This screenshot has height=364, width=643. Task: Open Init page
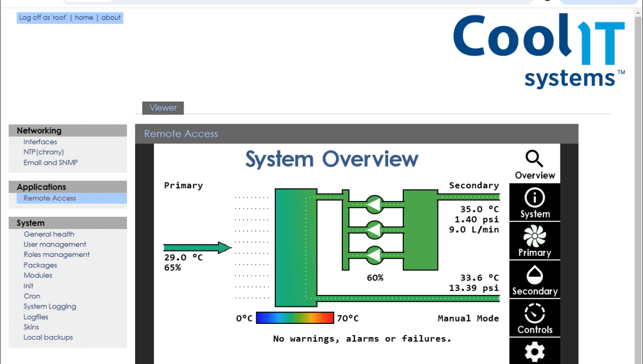(28, 286)
